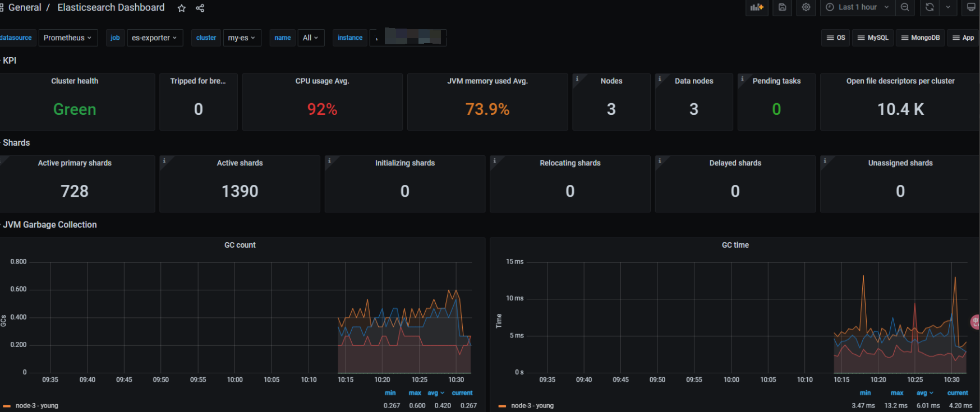Viewport: 980px width, 412px height.
Task: Go to the General folder breadcrumb
Action: tap(25, 7)
